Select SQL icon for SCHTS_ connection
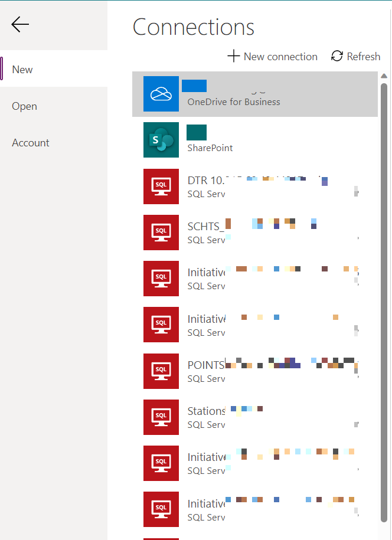392x540 pixels. click(x=161, y=233)
